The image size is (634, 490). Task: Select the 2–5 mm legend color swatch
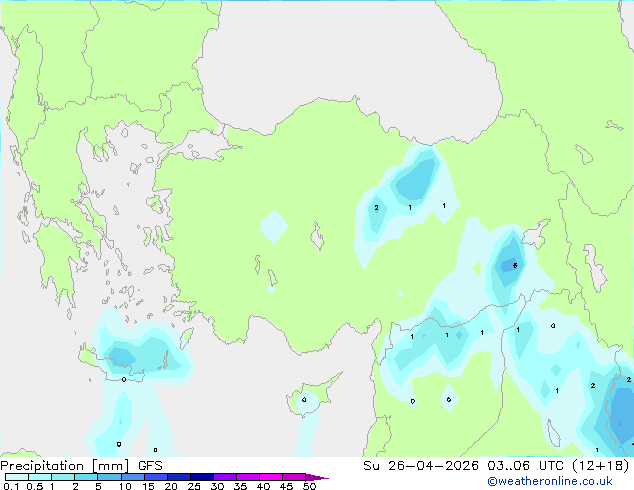coord(86,477)
